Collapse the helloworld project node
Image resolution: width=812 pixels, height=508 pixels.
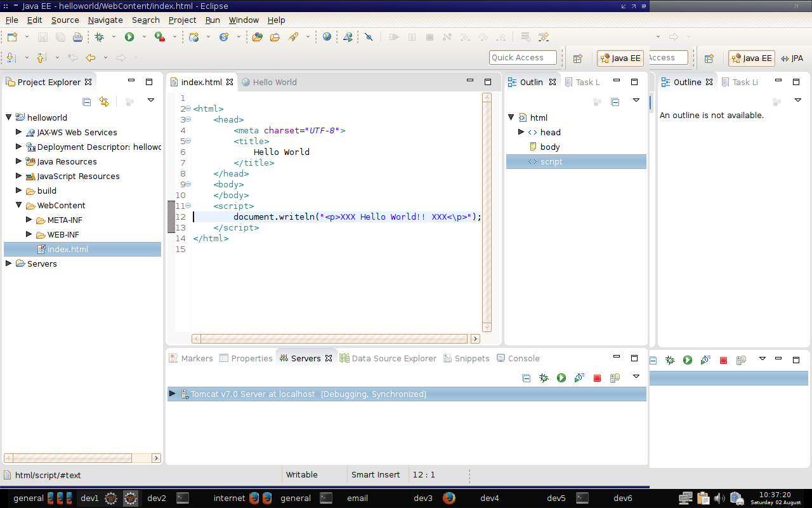[8, 117]
